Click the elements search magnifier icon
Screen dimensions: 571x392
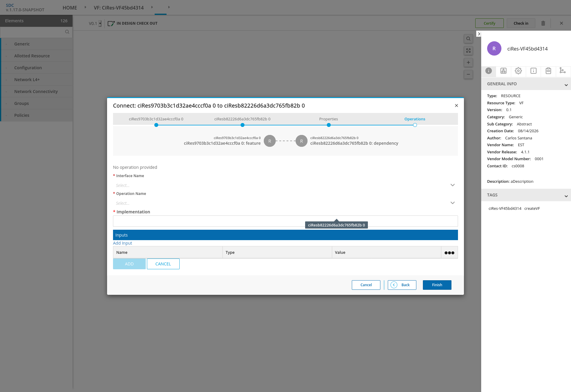point(67,32)
